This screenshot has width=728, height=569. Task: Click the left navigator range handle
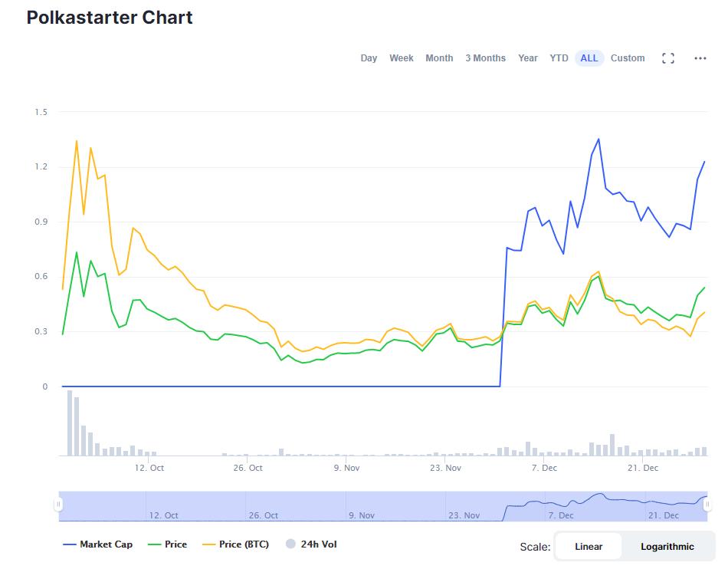coord(58,504)
